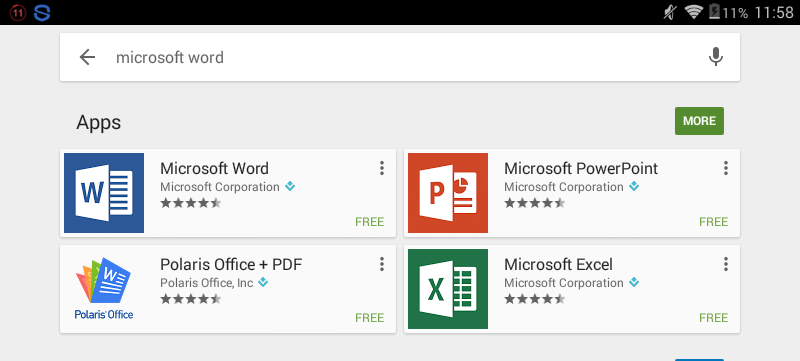Tap the Wi-Fi signal status icon

click(x=693, y=12)
